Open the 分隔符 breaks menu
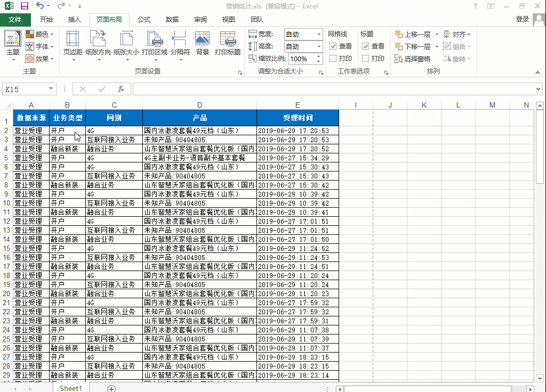Viewport: 546px width, 392px height. (180, 46)
